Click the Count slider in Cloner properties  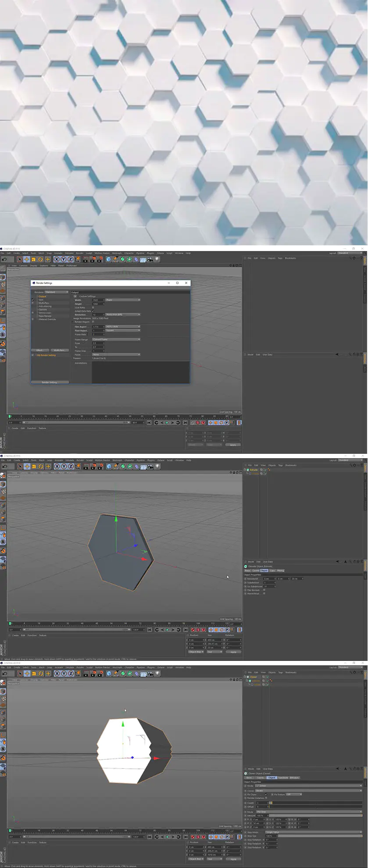[x=316, y=803]
